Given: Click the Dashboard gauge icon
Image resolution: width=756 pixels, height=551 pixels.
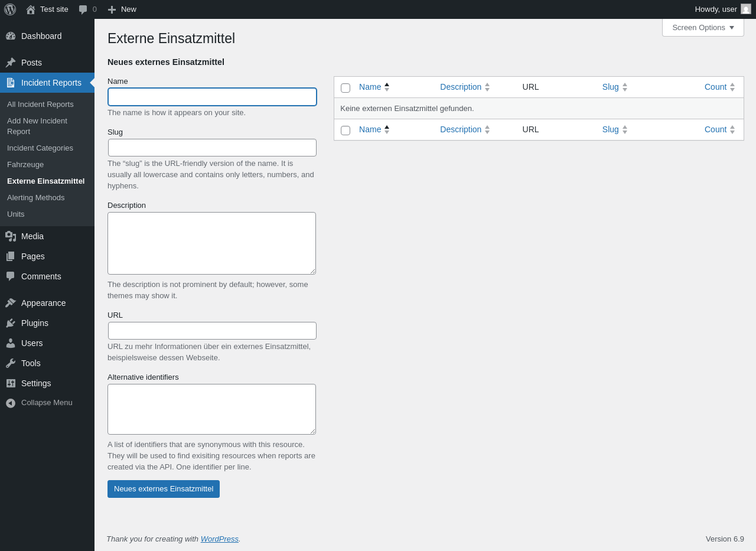Looking at the screenshot, I should [11, 36].
